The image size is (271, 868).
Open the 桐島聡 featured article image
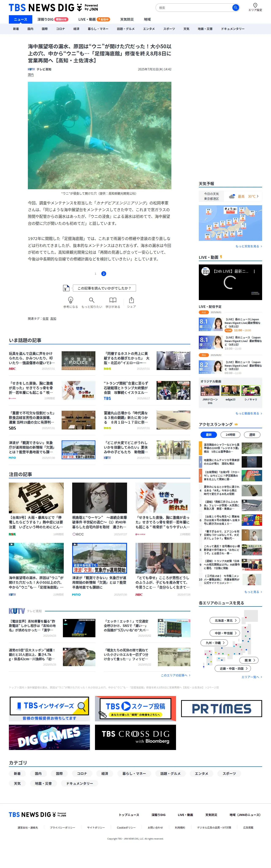coord(100,498)
